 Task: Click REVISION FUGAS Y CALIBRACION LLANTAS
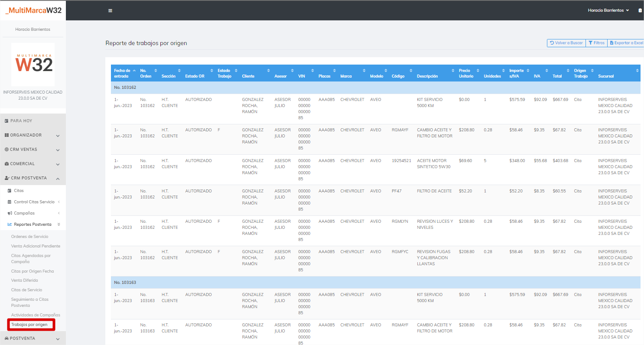[434, 258]
